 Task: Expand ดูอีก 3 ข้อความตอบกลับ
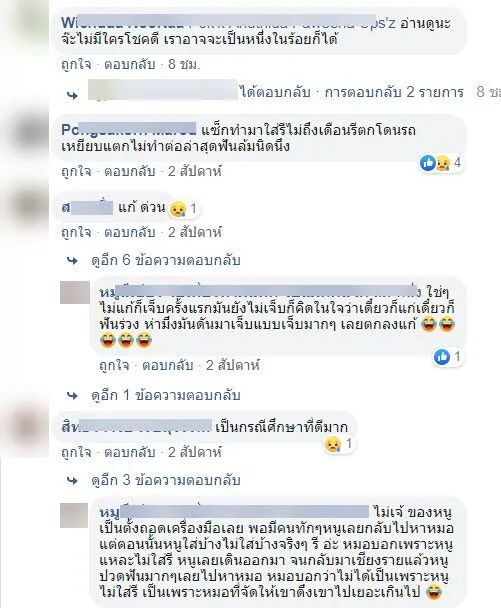coord(166,480)
